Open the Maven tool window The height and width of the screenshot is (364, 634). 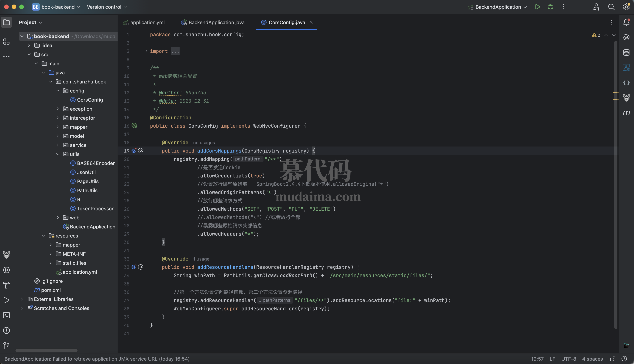[x=626, y=113]
